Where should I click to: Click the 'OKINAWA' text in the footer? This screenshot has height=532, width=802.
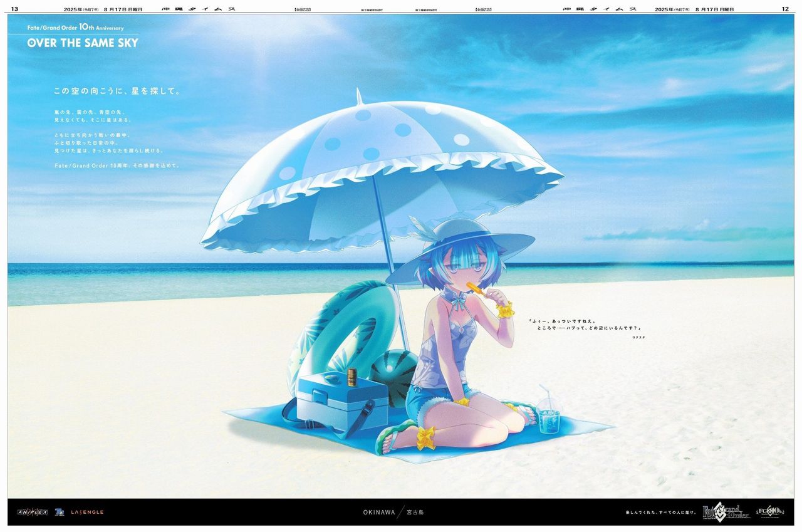379,512
